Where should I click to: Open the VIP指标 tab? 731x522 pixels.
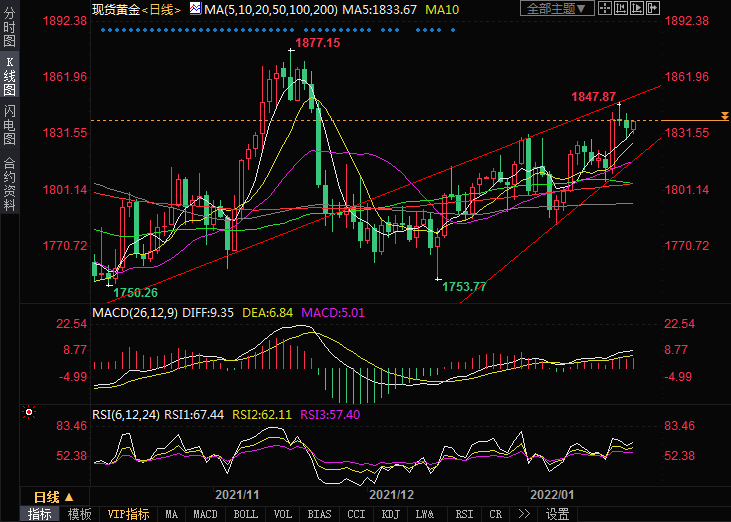pyautogui.click(x=128, y=514)
